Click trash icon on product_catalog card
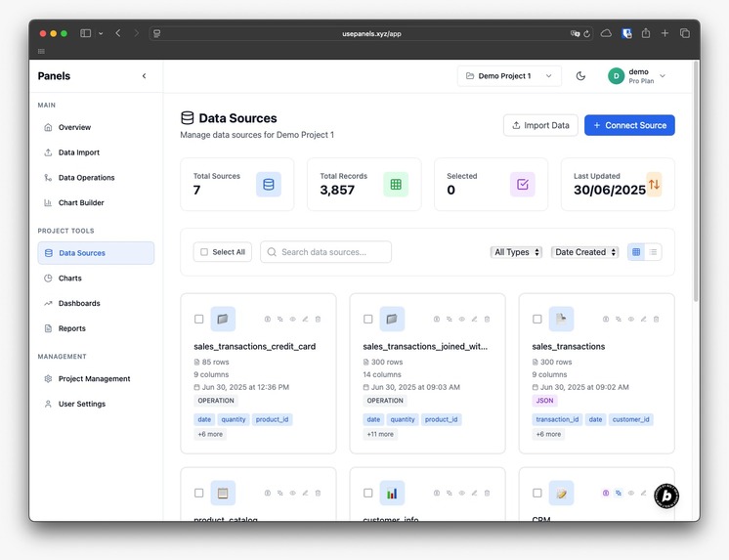 [318, 493]
